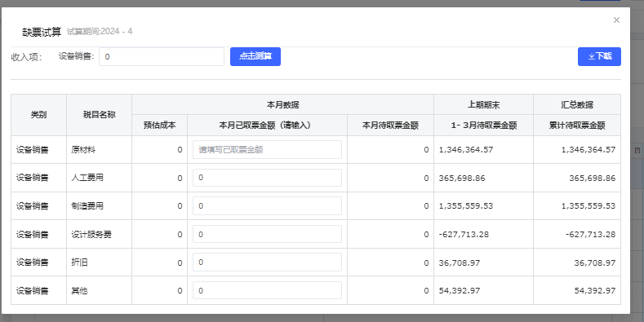The image size is (644, 322).
Task: Click the 本月待取票金额 column header
Action: 390,125
